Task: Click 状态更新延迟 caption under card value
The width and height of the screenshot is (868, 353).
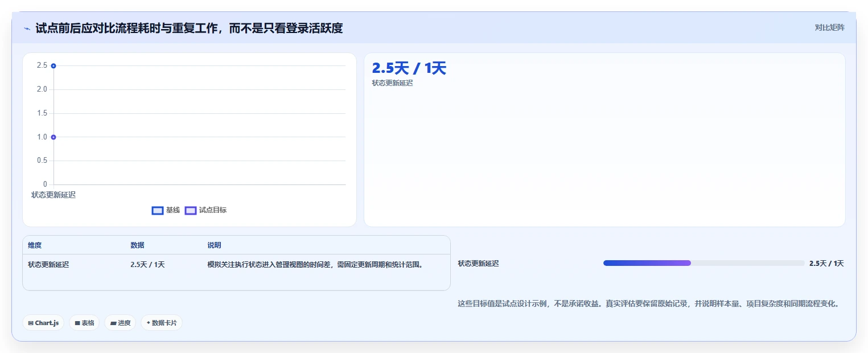Action: click(x=392, y=83)
